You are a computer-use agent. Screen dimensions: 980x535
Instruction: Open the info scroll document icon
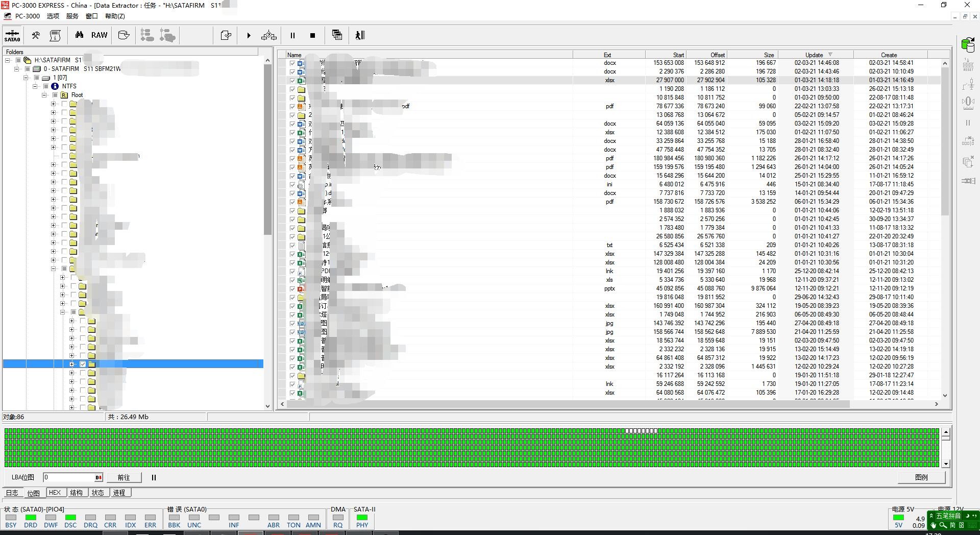[x=55, y=35]
